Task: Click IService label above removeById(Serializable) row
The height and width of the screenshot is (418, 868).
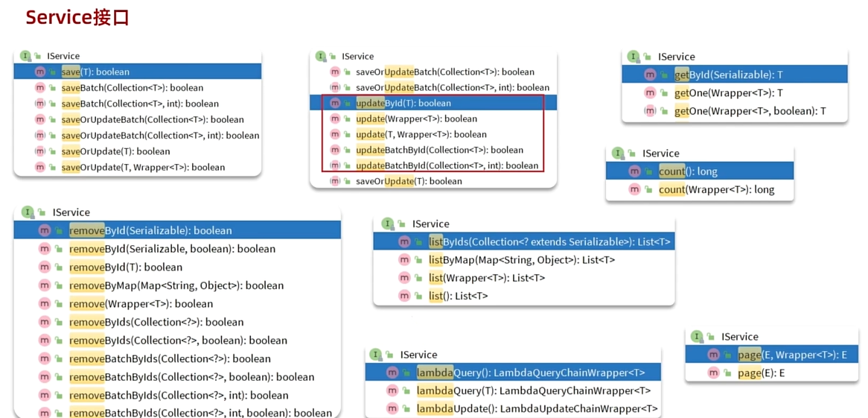Action: (71, 212)
